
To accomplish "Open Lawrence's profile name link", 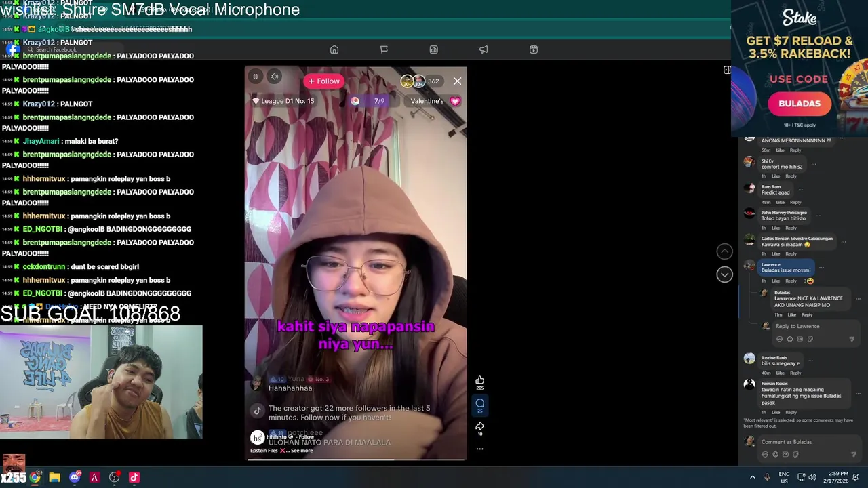I will (x=770, y=264).
